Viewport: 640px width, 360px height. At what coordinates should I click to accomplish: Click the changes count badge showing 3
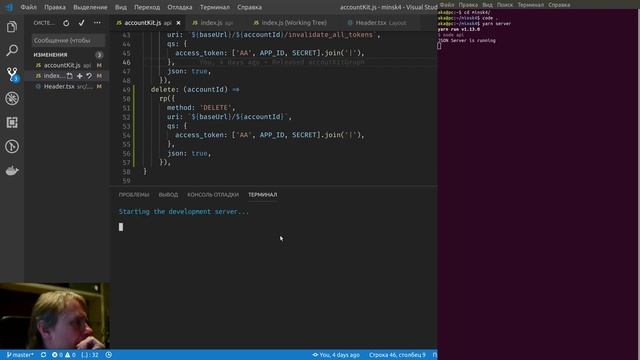point(99,55)
